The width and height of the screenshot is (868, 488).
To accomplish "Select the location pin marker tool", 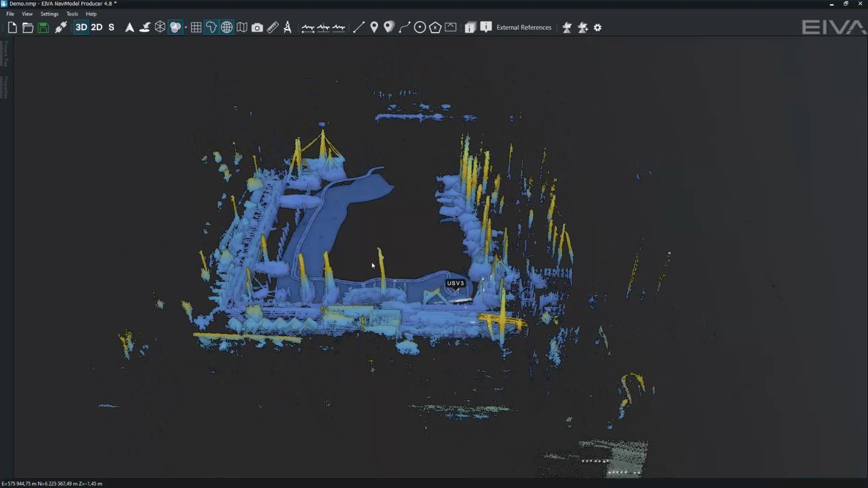I will click(x=374, y=28).
